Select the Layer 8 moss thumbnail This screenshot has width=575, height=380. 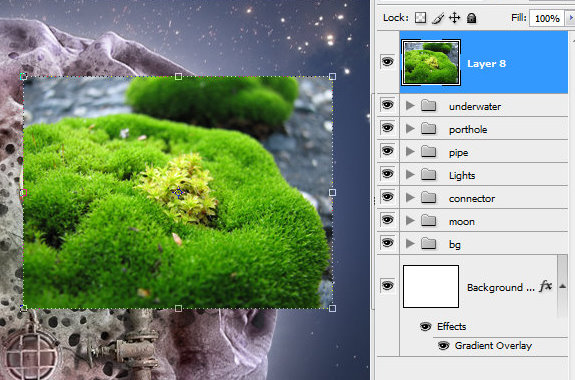tap(431, 63)
